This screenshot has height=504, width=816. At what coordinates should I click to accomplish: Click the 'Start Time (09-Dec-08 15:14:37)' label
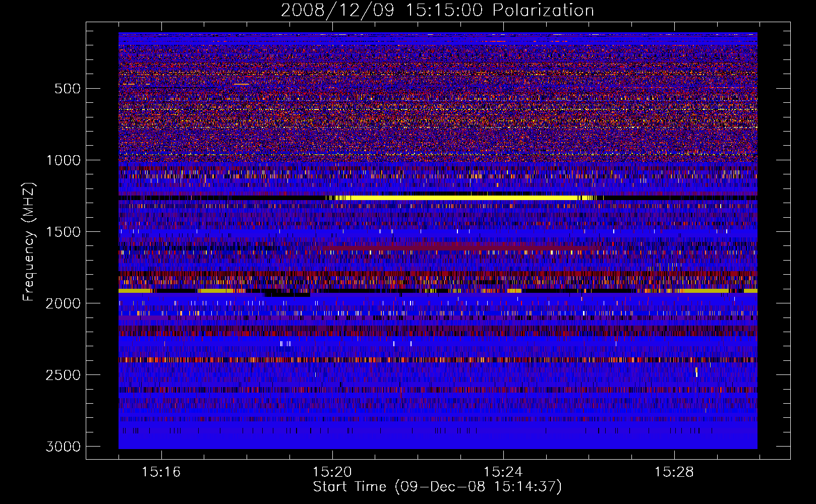(x=437, y=487)
